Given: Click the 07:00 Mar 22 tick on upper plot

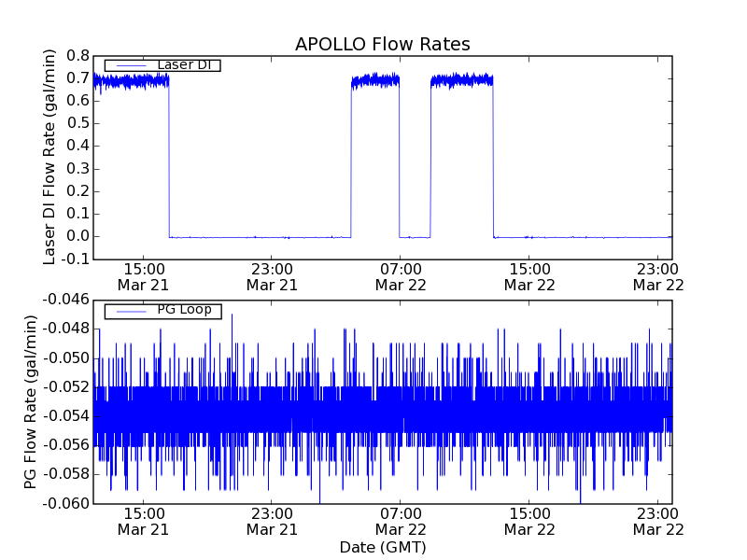Looking at the screenshot, I should [x=400, y=277].
